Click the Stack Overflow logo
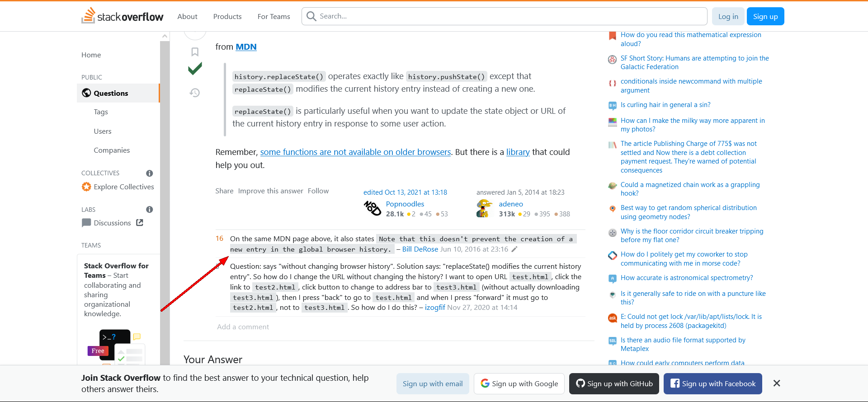The image size is (868, 402). click(x=123, y=16)
